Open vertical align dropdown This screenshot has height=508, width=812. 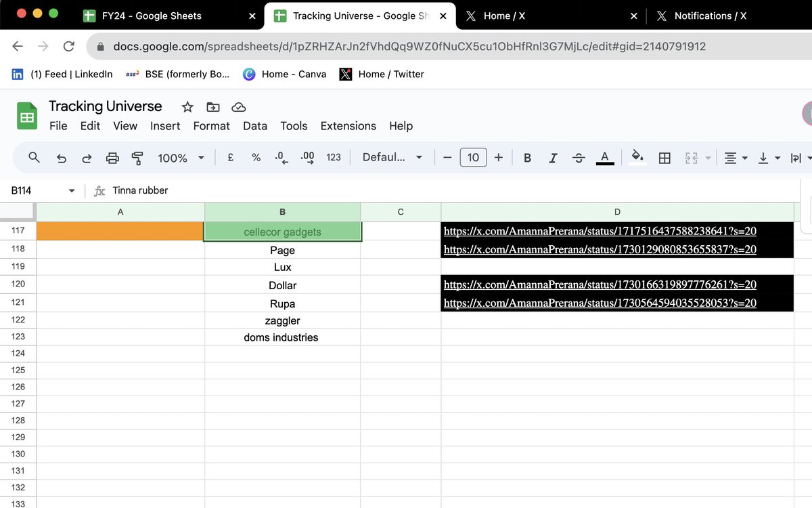pyautogui.click(x=769, y=158)
